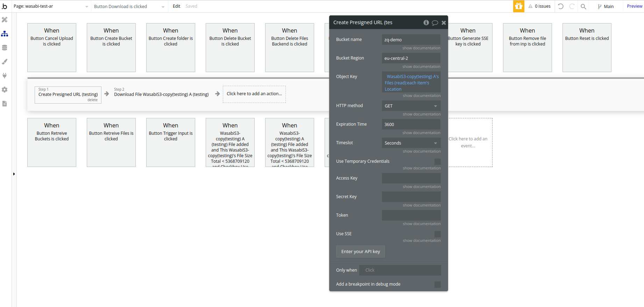Open the info icon in Create Presigned URL panel

[426, 22]
